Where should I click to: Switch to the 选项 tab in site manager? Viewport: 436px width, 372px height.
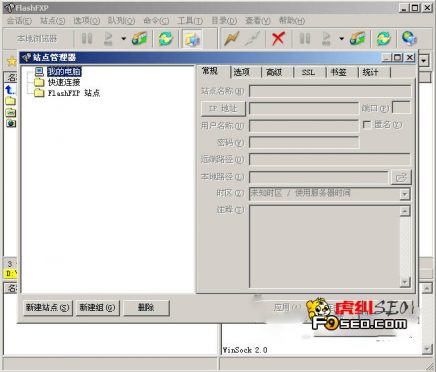click(x=241, y=72)
